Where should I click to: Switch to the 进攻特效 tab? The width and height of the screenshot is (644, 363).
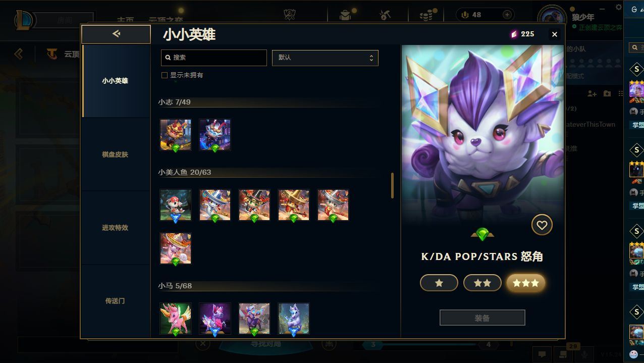click(116, 228)
